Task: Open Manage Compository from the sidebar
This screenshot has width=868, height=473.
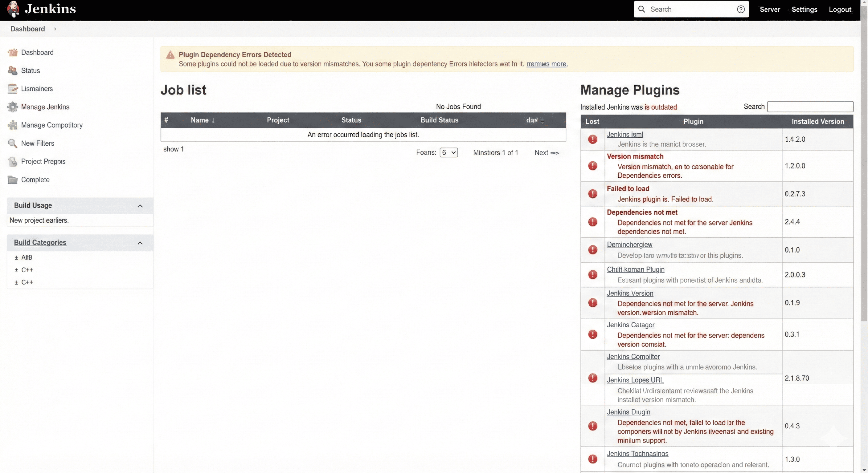Action: pyautogui.click(x=51, y=125)
